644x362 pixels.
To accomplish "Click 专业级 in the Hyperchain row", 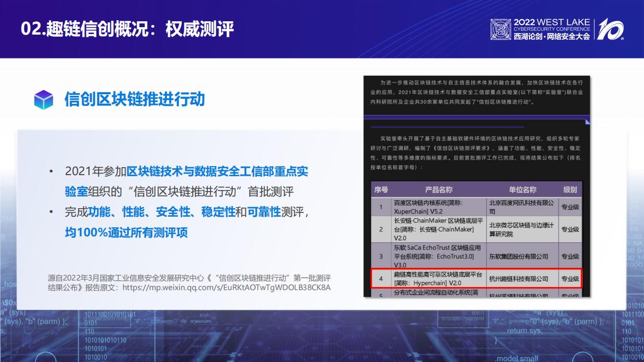I will (x=569, y=278).
